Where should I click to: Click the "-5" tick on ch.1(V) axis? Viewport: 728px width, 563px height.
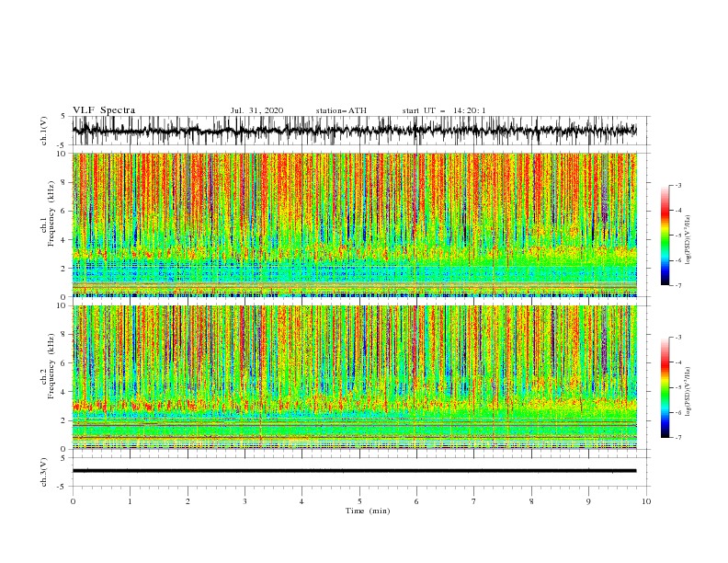click(62, 145)
